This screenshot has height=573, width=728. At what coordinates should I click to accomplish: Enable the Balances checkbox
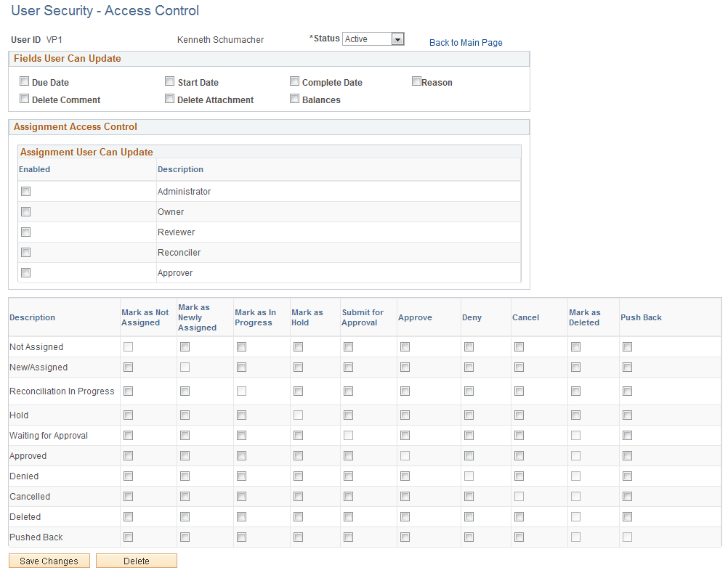tap(294, 98)
